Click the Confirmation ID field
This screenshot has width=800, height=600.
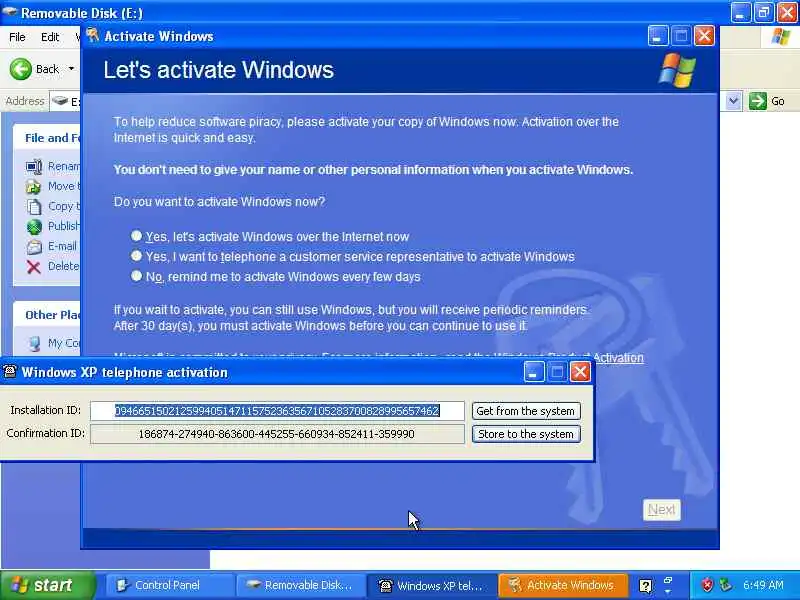(x=277, y=434)
